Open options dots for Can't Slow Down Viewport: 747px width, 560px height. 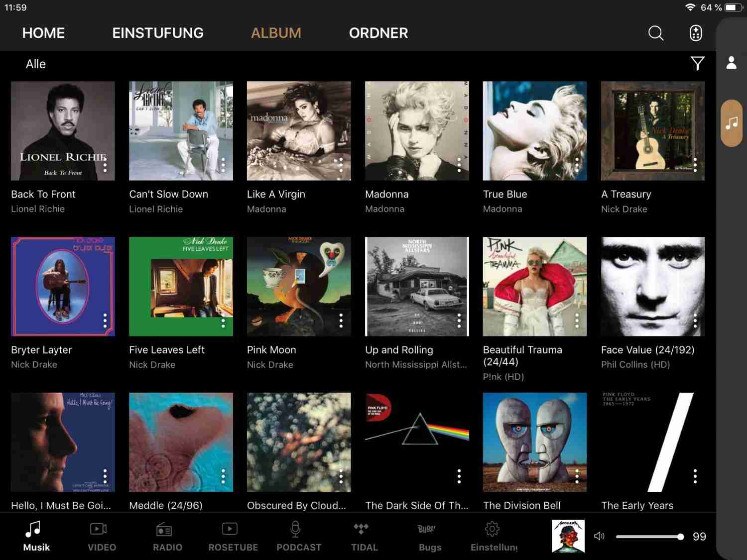click(x=223, y=165)
